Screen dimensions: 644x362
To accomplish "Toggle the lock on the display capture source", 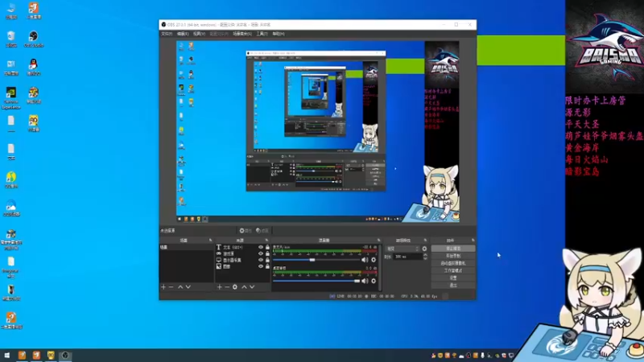I will click(x=267, y=260).
